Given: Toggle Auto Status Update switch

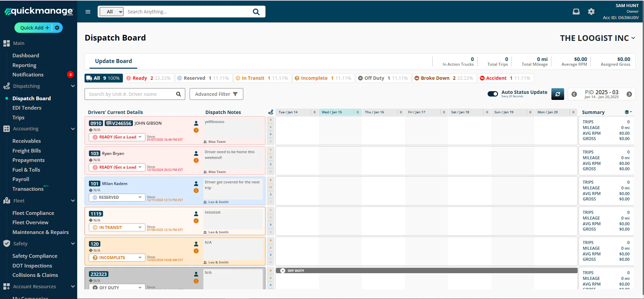Looking at the screenshot, I should point(493,94).
